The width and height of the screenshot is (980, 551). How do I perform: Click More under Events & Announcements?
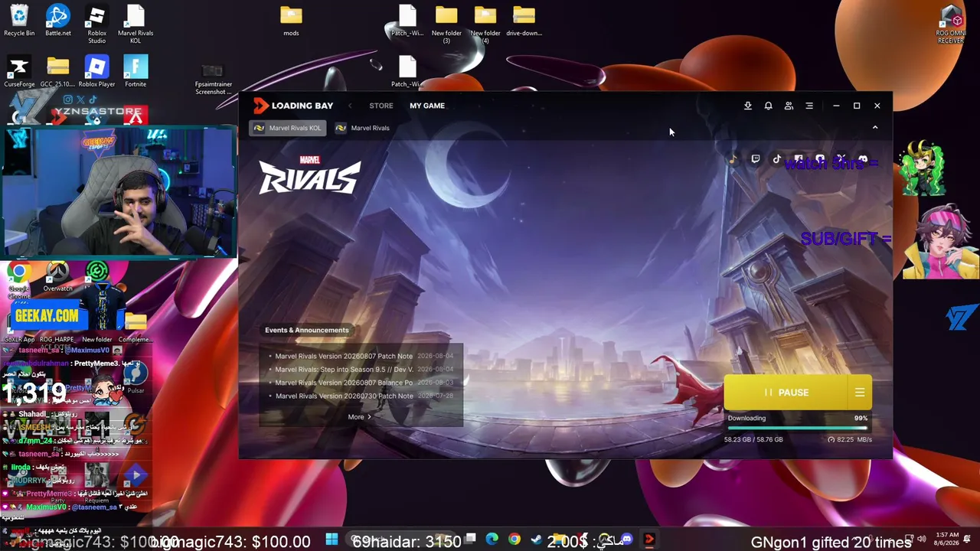tap(359, 417)
